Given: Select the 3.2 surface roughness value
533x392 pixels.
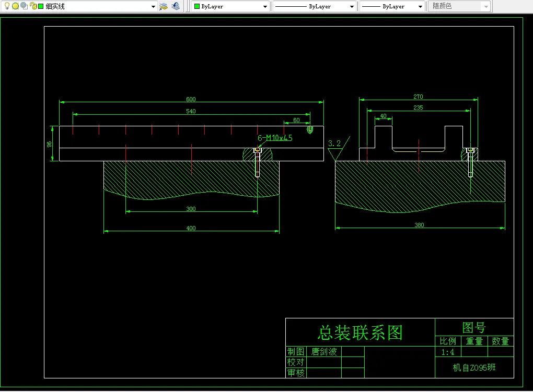Looking at the screenshot, I should 334,144.
